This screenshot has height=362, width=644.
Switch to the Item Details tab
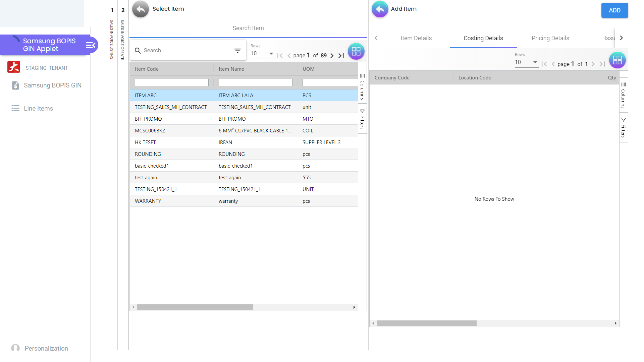(416, 38)
